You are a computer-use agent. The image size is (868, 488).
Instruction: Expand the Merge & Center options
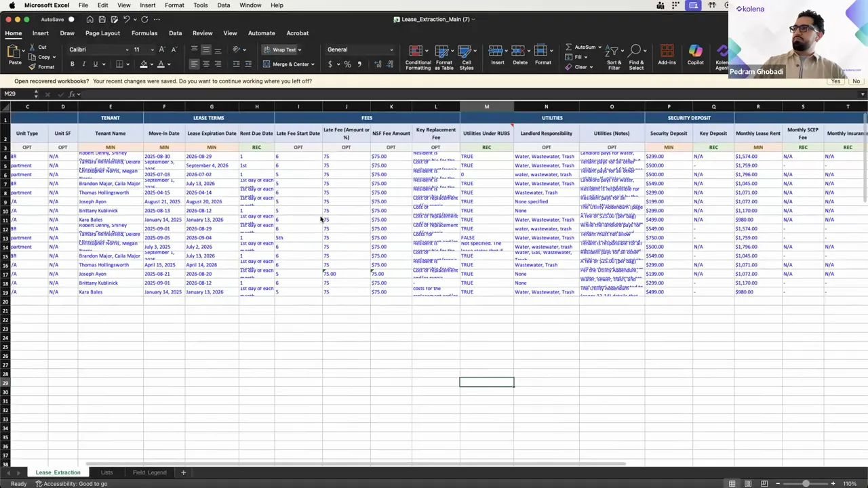pyautogui.click(x=313, y=64)
